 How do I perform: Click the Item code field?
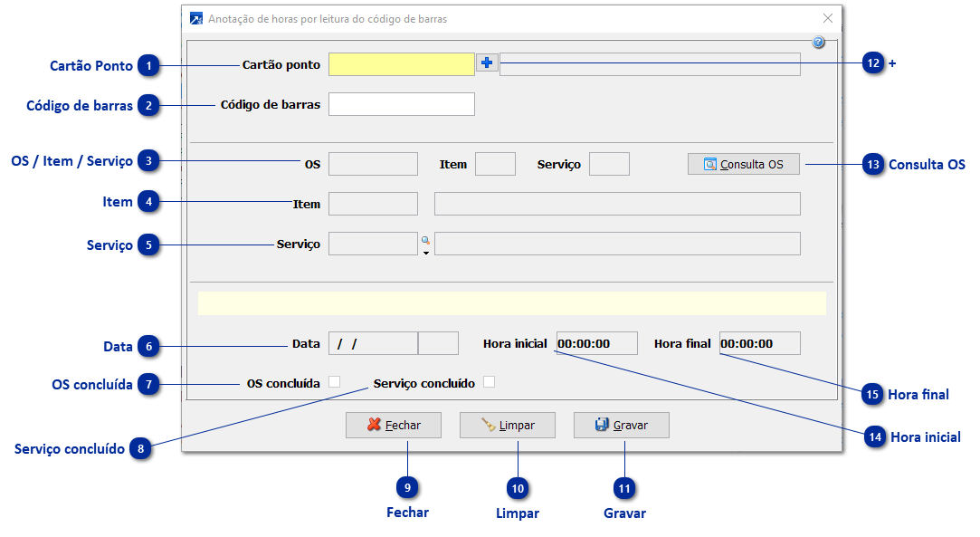point(373,204)
